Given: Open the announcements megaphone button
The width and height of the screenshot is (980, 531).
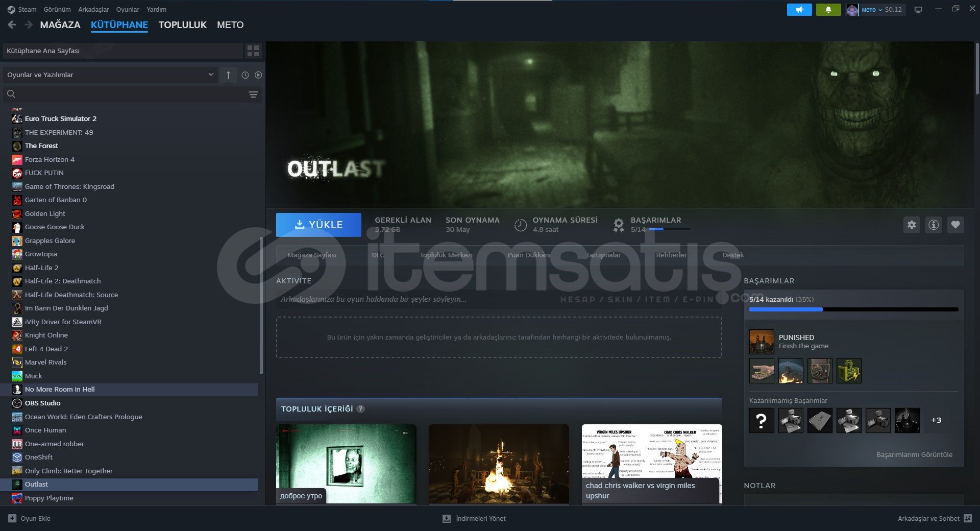Looking at the screenshot, I should click(x=799, y=9).
